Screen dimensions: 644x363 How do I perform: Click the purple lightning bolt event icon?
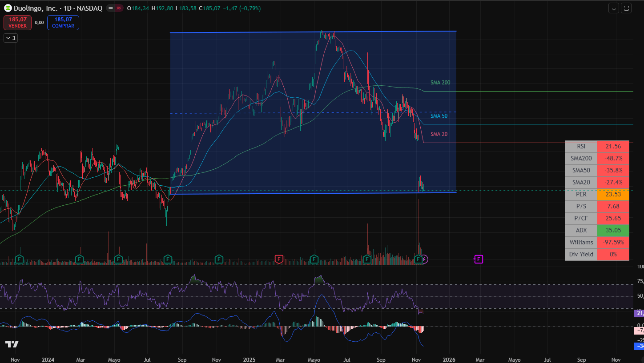pos(425,259)
